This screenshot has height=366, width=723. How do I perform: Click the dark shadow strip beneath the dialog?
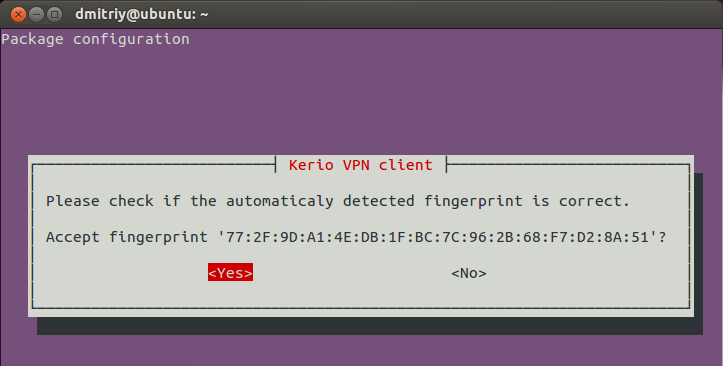pos(370,326)
